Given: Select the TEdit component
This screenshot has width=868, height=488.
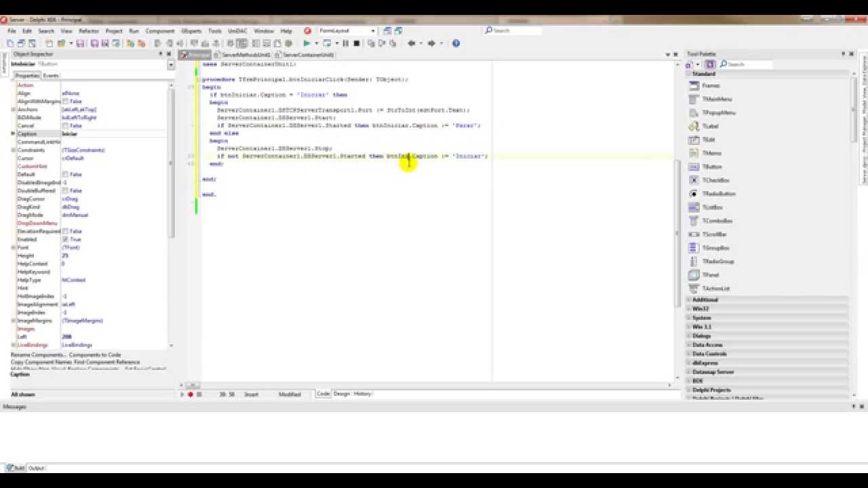Looking at the screenshot, I should [x=702, y=140].
